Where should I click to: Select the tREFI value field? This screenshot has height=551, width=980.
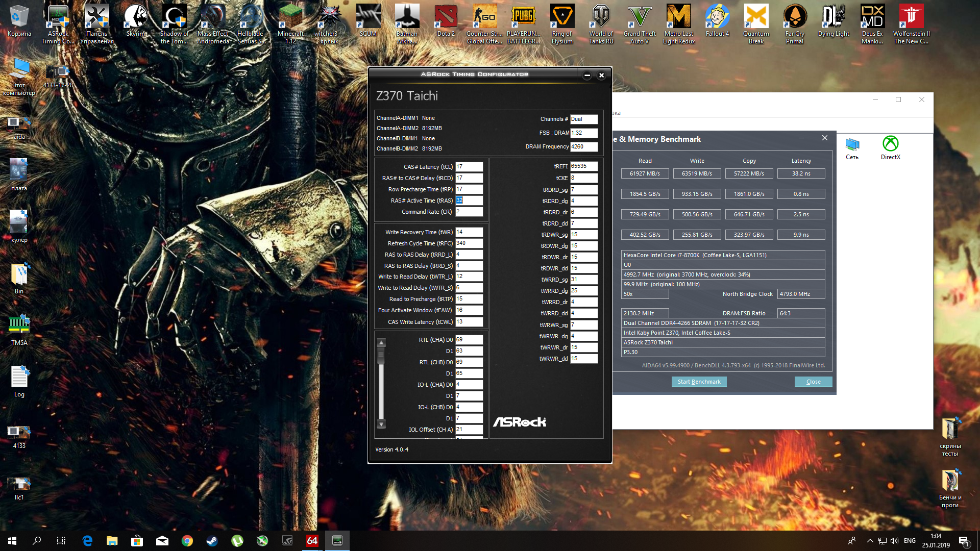tap(583, 166)
